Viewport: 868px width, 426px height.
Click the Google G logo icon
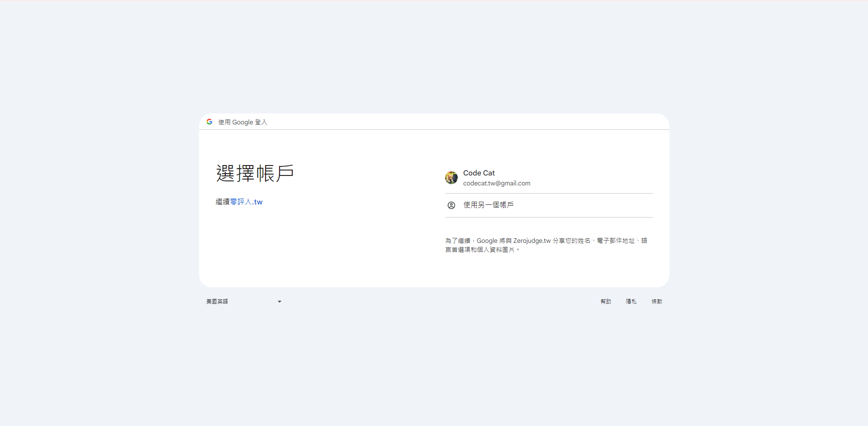pyautogui.click(x=209, y=122)
